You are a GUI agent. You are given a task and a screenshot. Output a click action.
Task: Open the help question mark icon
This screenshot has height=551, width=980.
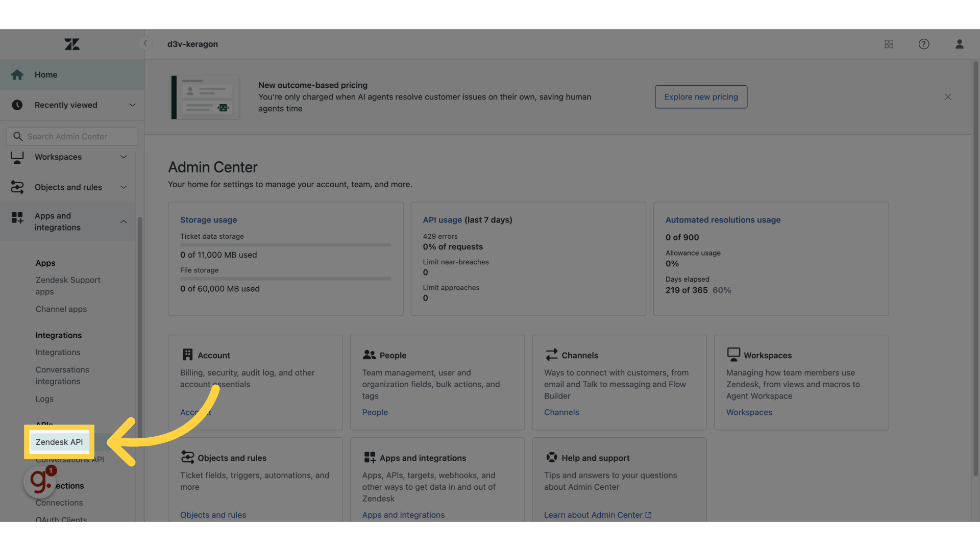tap(924, 44)
